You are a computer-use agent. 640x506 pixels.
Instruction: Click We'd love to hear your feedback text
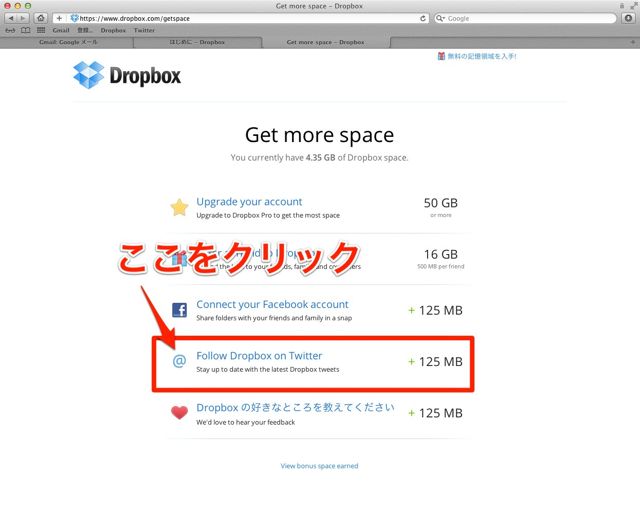click(245, 422)
